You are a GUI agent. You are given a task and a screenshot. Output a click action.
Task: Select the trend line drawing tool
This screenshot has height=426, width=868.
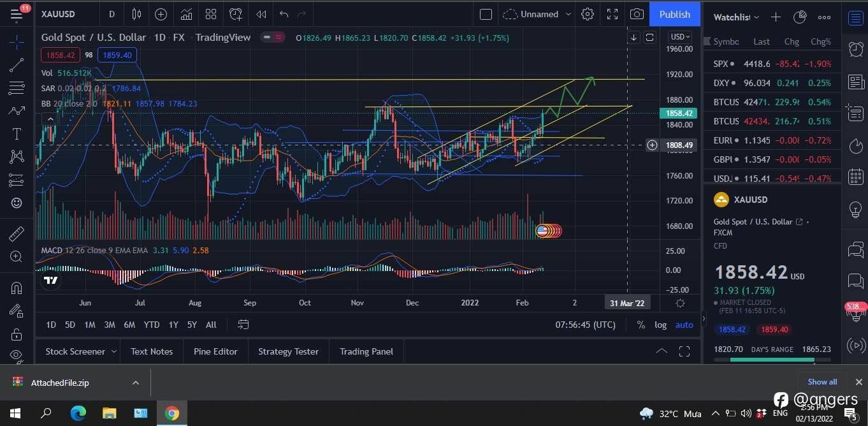17,64
